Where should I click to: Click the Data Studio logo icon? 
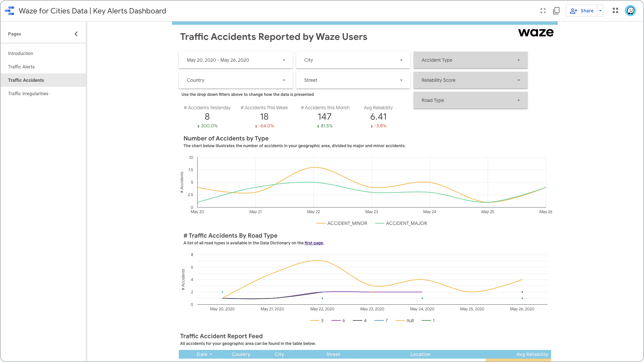10,11
